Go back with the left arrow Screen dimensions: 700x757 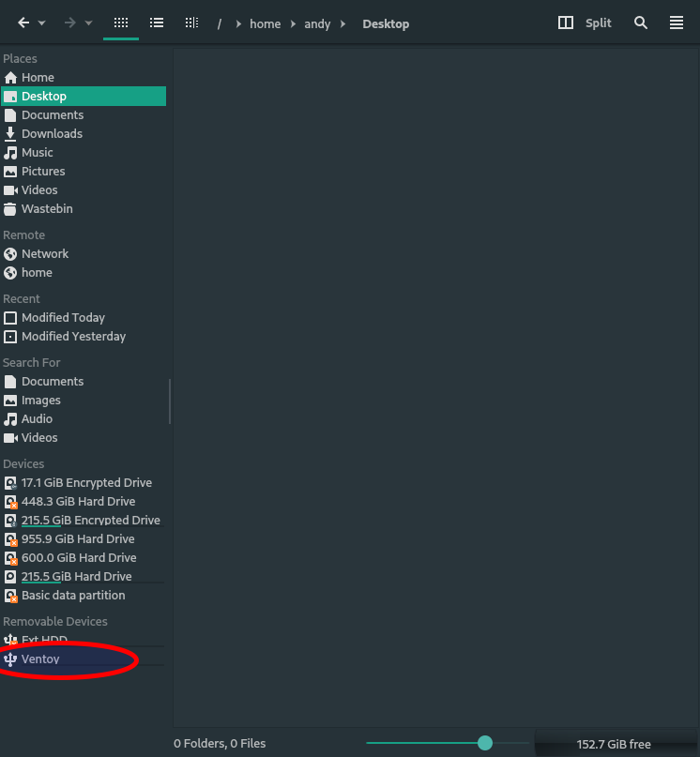tap(23, 23)
